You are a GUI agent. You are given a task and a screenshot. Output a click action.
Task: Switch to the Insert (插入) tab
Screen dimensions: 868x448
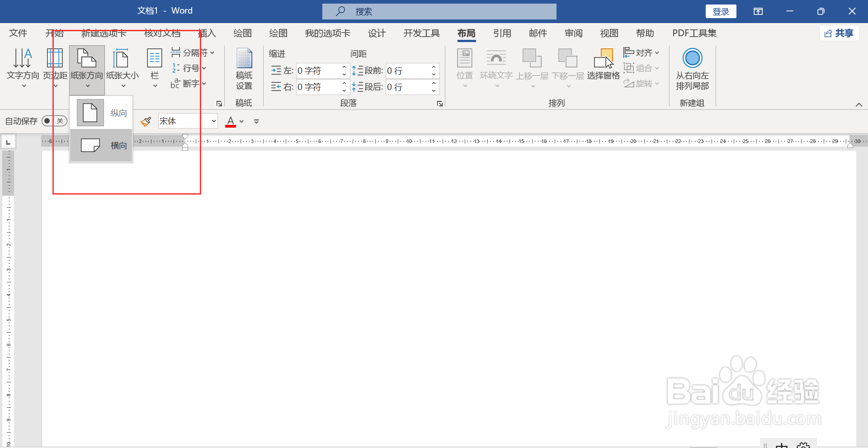click(x=207, y=33)
